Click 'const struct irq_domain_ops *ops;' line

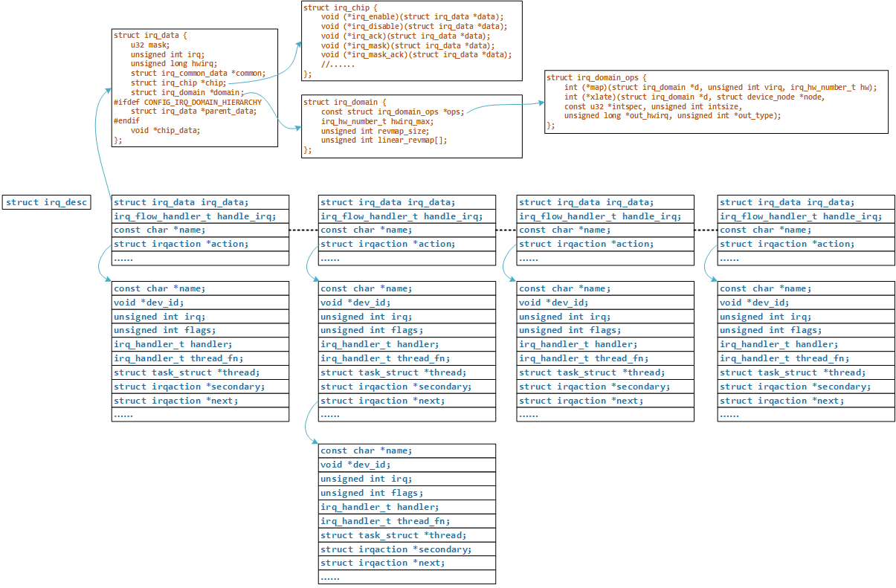[393, 112]
